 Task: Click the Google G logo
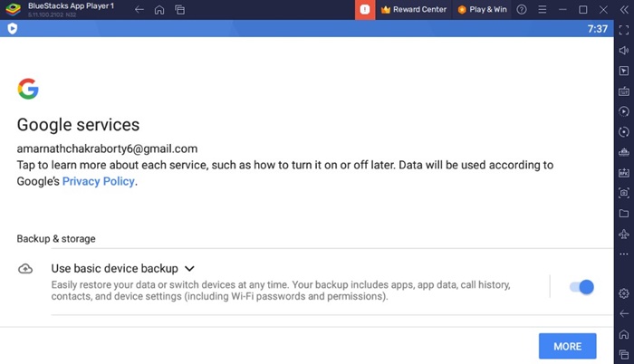click(x=28, y=89)
